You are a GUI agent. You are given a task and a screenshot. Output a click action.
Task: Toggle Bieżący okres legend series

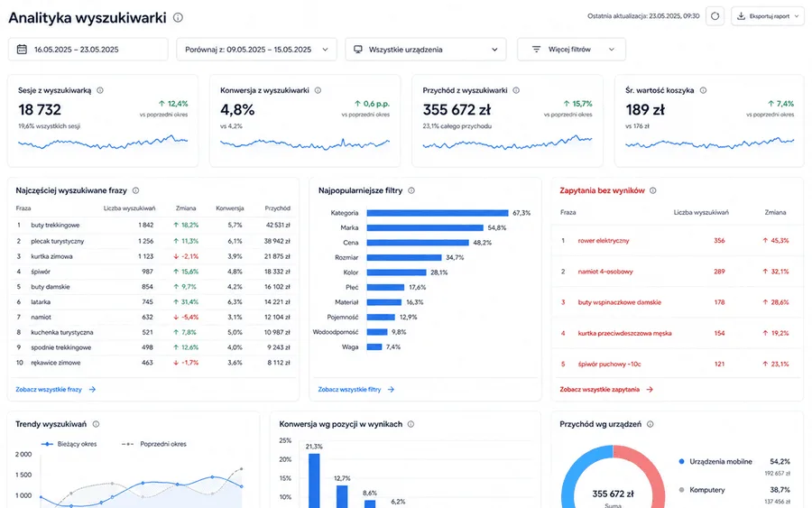(69, 444)
